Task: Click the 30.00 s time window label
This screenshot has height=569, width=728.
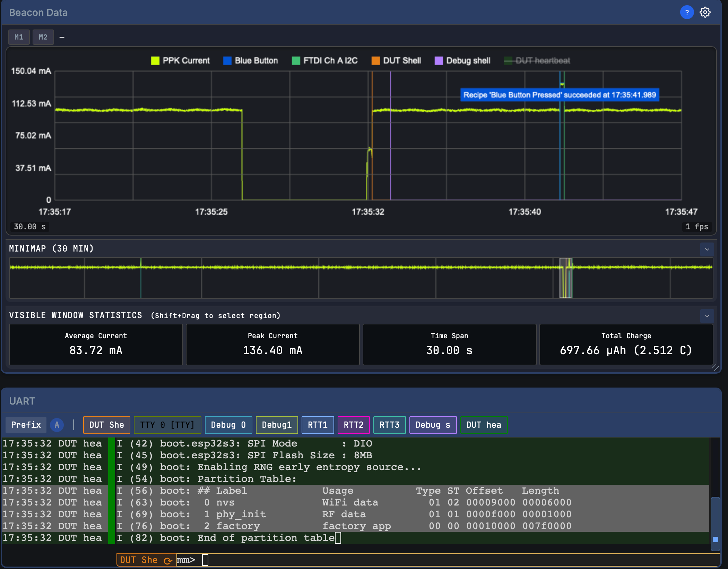Action: pyautogui.click(x=29, y=227)
